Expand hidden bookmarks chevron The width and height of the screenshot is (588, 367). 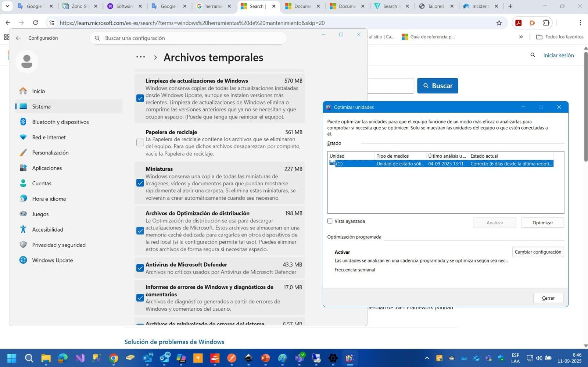tap(521, 37)
